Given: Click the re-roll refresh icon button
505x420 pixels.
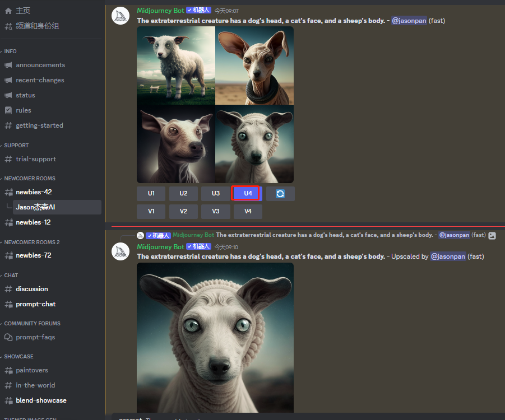Looking at the screenshot, I should pyautogui.click(x=280, y=194).
